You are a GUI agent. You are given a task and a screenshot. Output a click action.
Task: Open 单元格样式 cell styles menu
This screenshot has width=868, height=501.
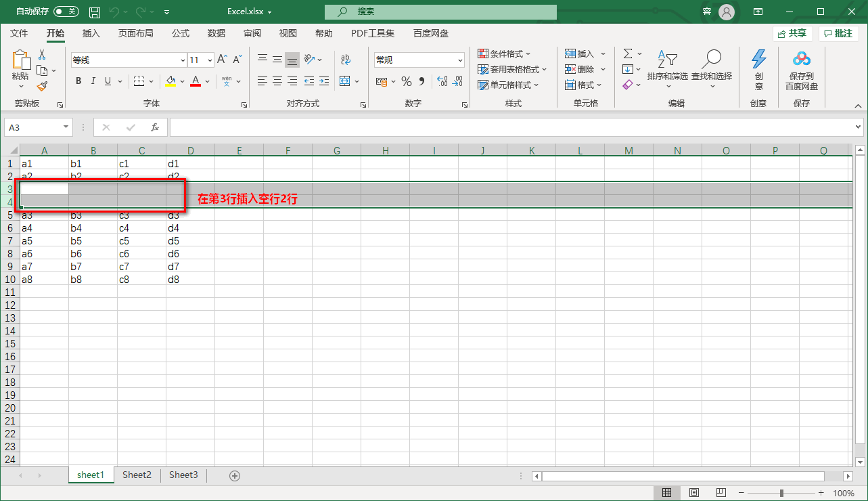[508, 85]
